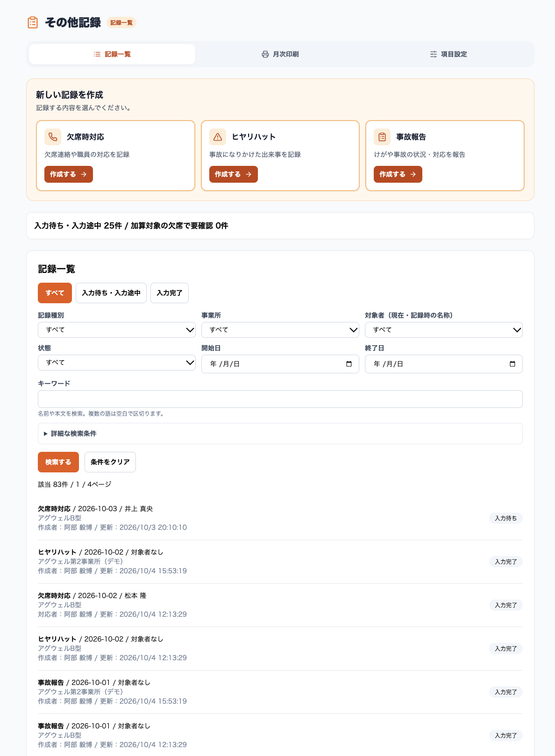Open calendar picker icon in 開始日 field
Screen dimensions: 555x756
[x=349, y=364]
